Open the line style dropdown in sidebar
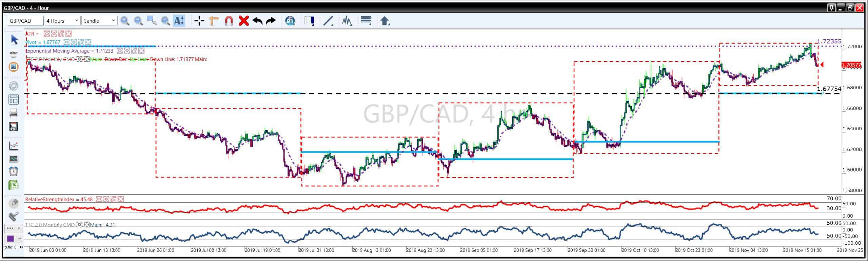The width and height of the screenshot is (868, 261). (x=14, y=228)
